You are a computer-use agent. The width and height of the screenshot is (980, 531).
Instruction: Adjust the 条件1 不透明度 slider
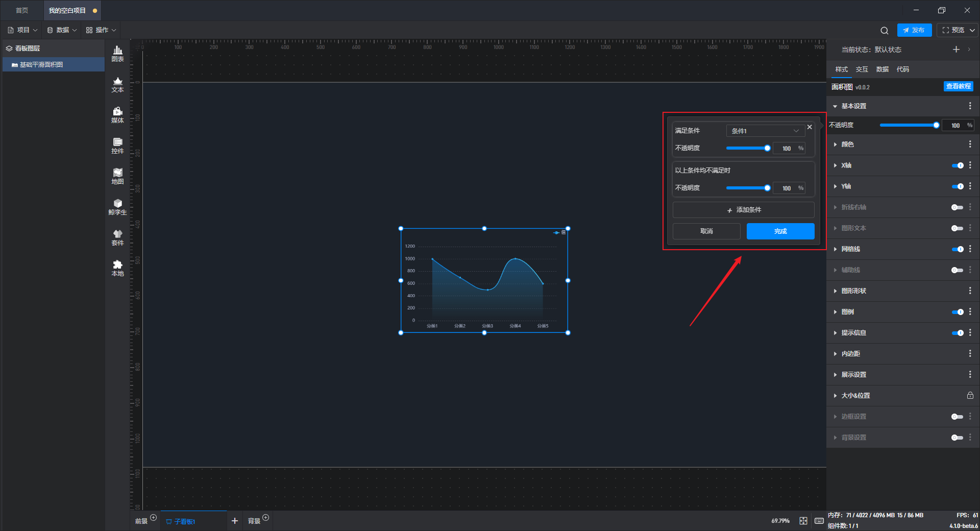[748, 148]
